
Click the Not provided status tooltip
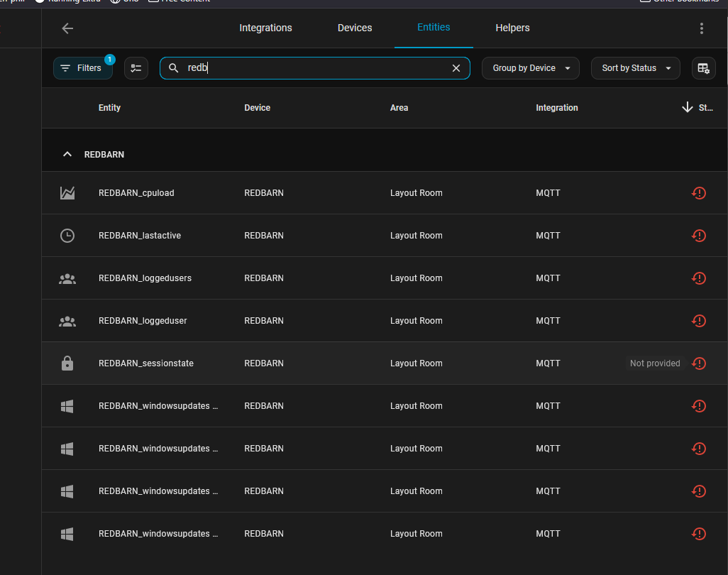[655, 363]
